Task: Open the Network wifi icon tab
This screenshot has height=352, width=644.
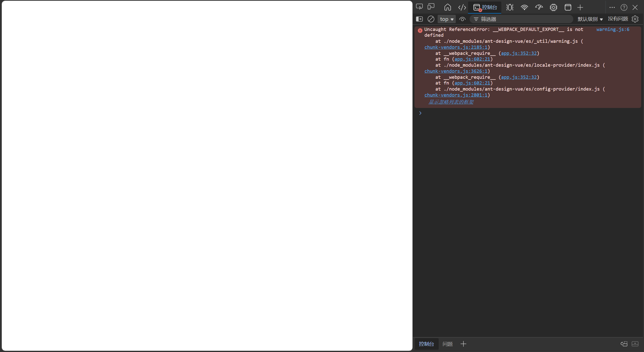Action: [524, 7]
